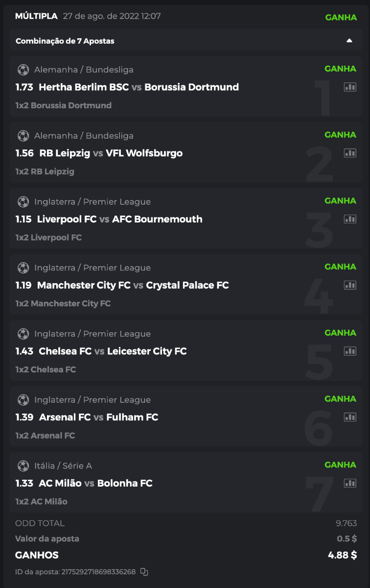
Task: Click the 1.33 odds for AC Milão
Action: (x=24, y=483)
